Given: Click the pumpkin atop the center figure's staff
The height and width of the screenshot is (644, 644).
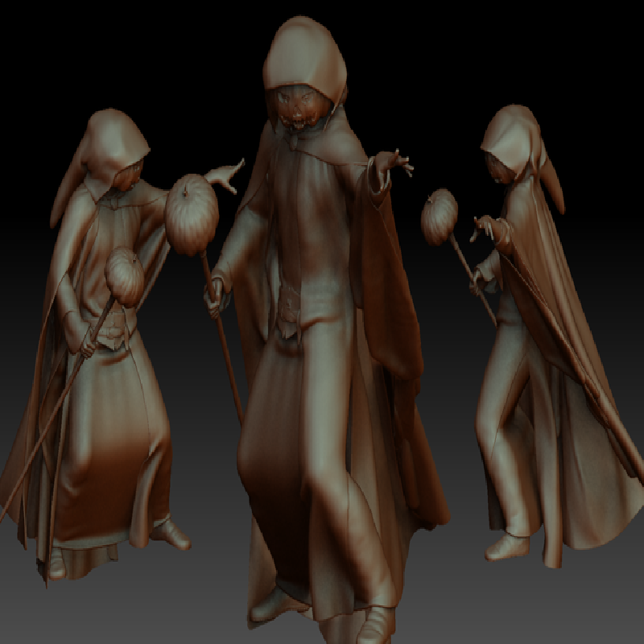Looking at the screenshot, I should click(192, 214).
